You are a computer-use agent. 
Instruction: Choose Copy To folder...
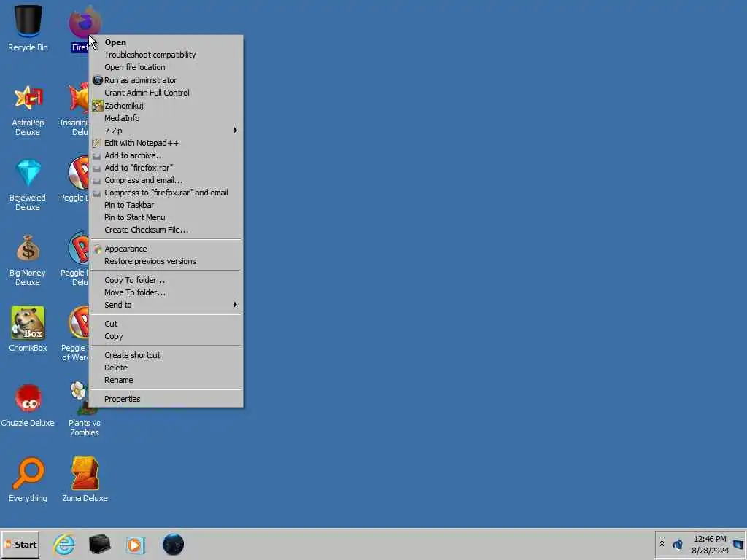pyautogui.click(x=166, y=280)
